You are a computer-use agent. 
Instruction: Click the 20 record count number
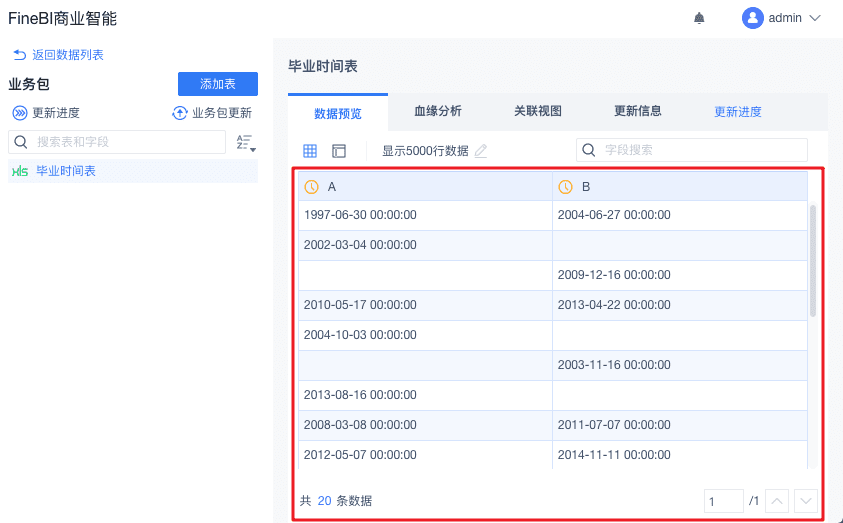(324, 501)
